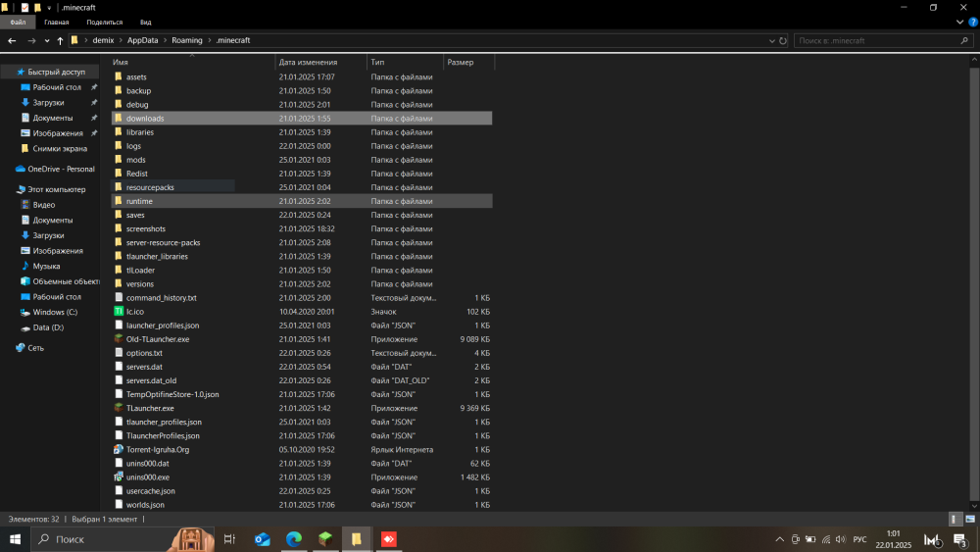
Task: Open clock and date 22.01.2025
Action: [894, 539]
